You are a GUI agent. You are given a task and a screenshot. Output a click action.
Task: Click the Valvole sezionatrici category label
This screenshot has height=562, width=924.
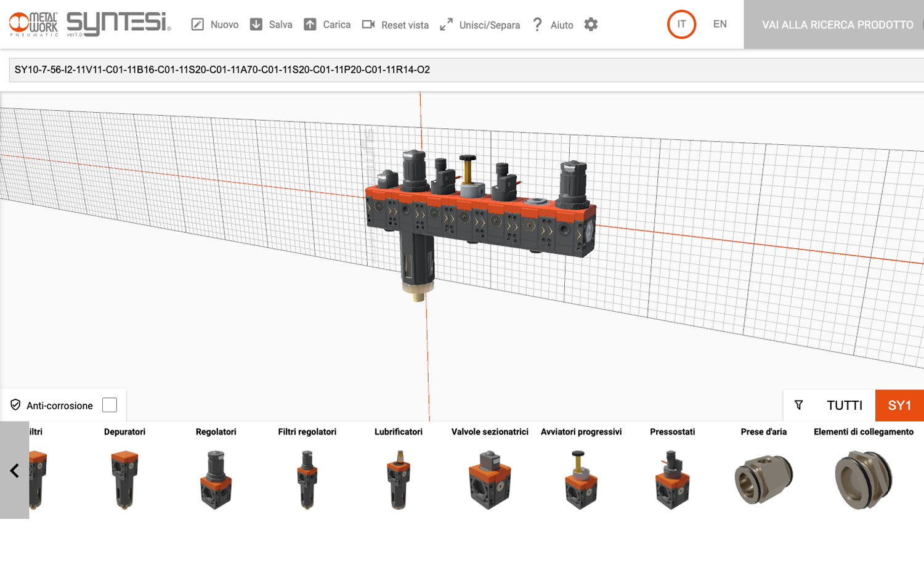click(490, 431)
